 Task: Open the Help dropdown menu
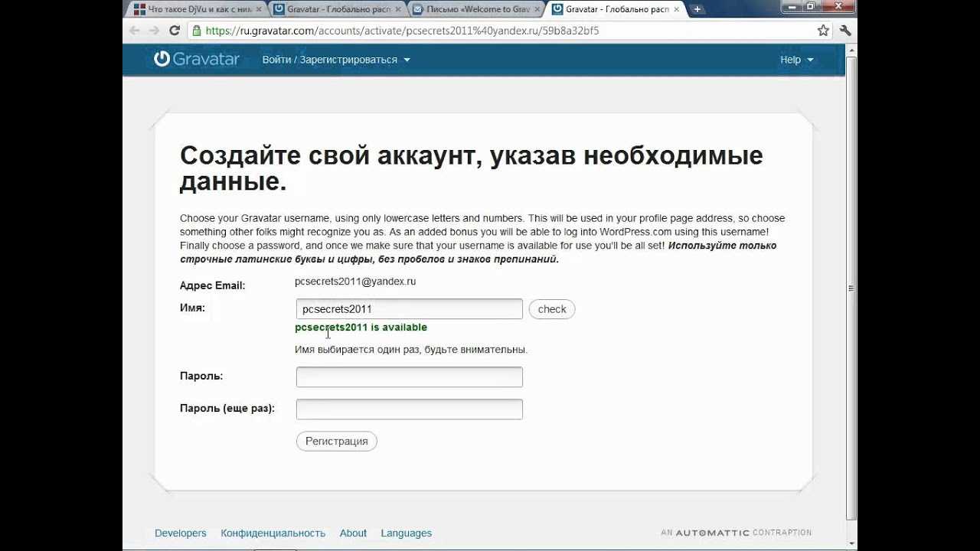[796, 60]
